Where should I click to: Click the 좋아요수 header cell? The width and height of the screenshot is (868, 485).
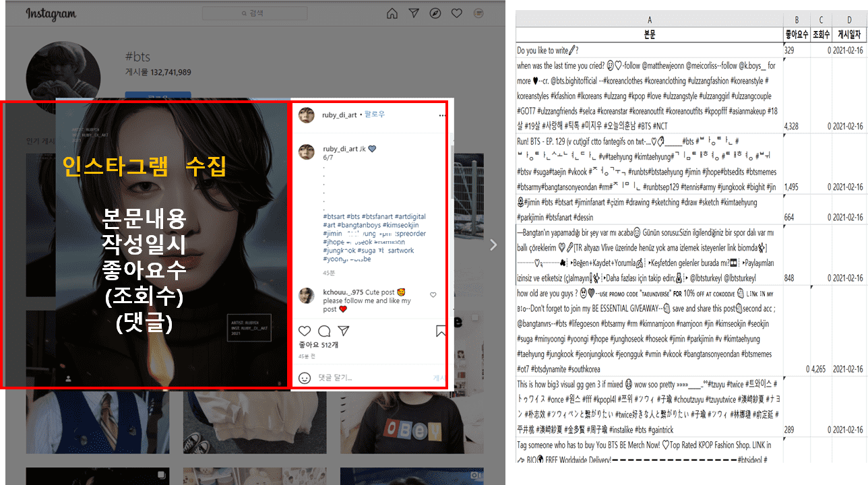tap(797, 34)
